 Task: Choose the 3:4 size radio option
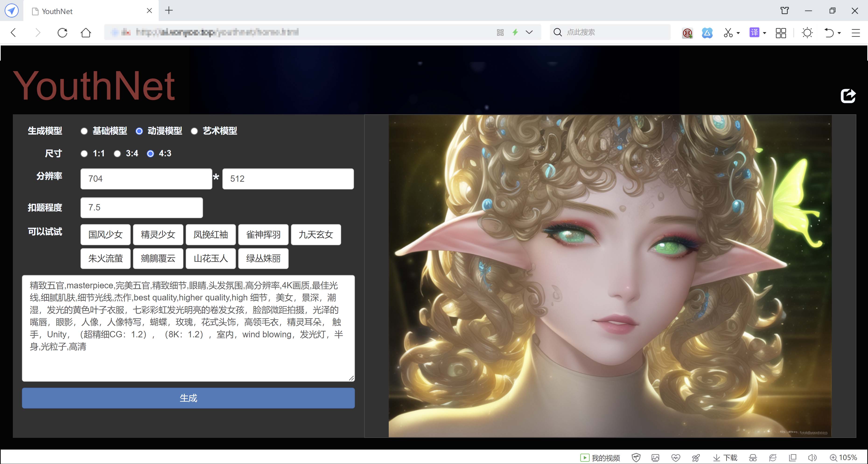(117, 154)
